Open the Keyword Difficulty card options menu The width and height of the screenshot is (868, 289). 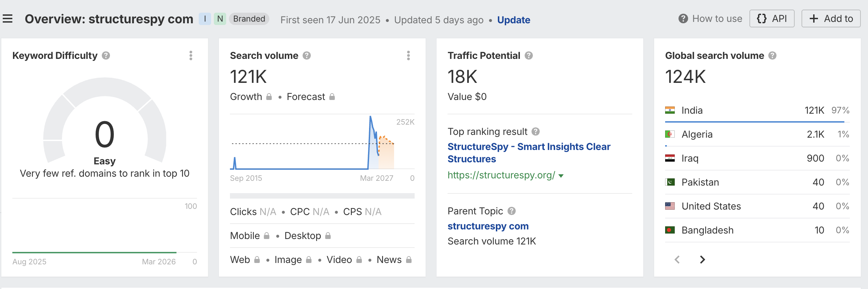tap(191, 56)
